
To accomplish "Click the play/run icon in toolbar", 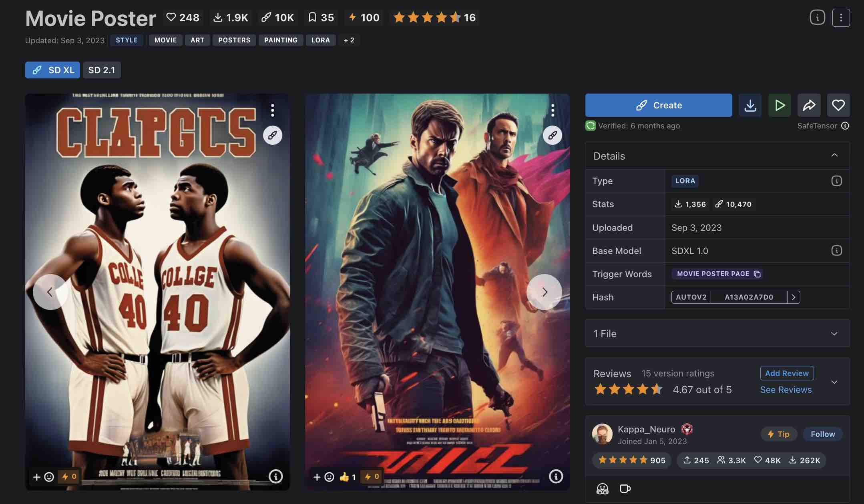I will 780,105.
